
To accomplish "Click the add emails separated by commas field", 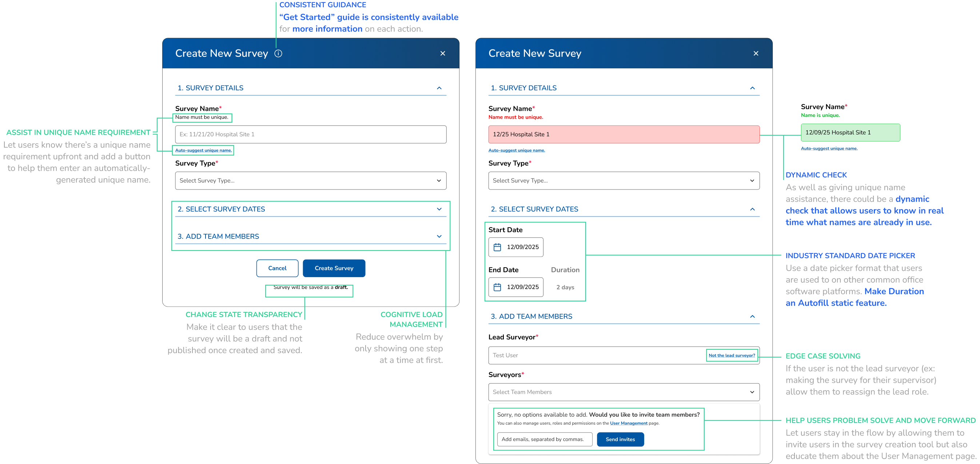I will [x=545, y=439].
